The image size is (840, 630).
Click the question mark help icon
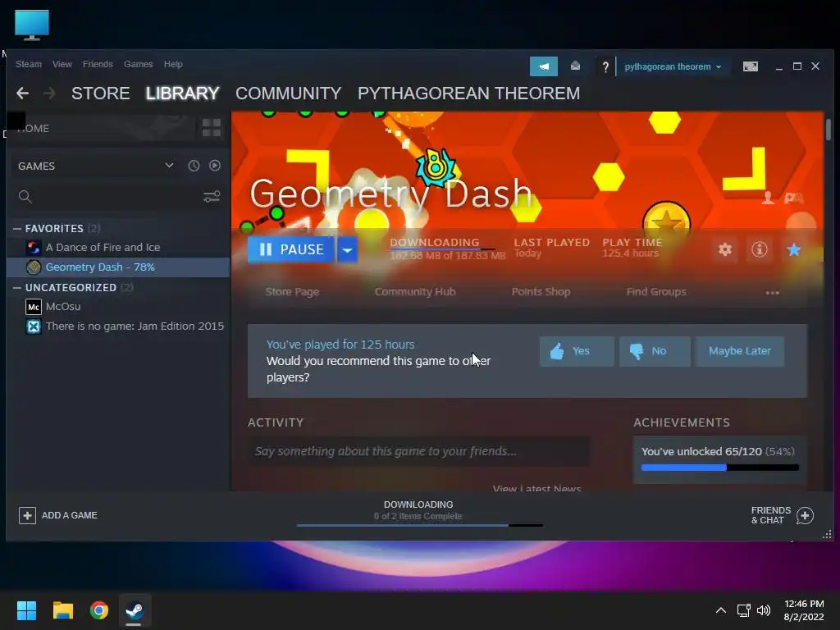tap(605, 67)
